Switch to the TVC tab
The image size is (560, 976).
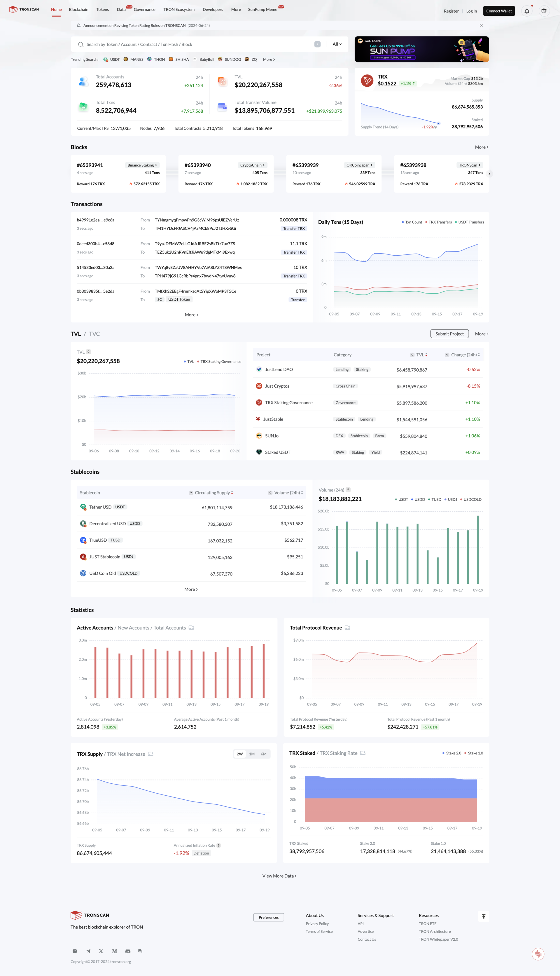pyautogui.click(x=94, y=334)
